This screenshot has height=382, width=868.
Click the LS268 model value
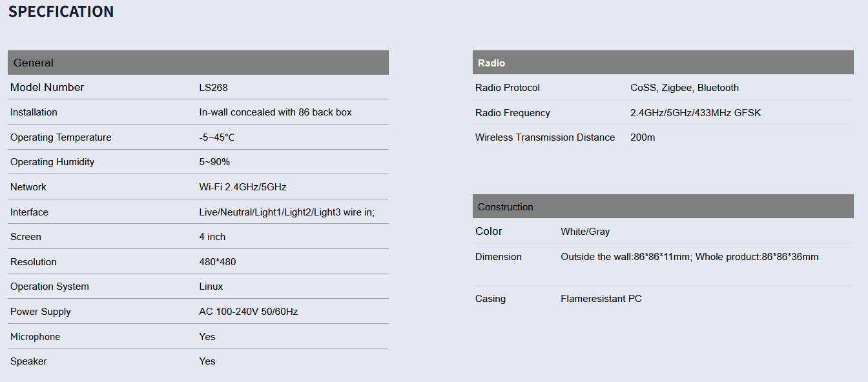(x=213, y=88)
